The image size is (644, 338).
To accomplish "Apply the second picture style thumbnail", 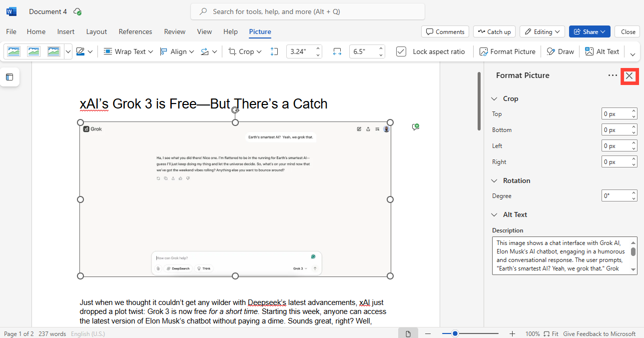I will coord(33,51).
